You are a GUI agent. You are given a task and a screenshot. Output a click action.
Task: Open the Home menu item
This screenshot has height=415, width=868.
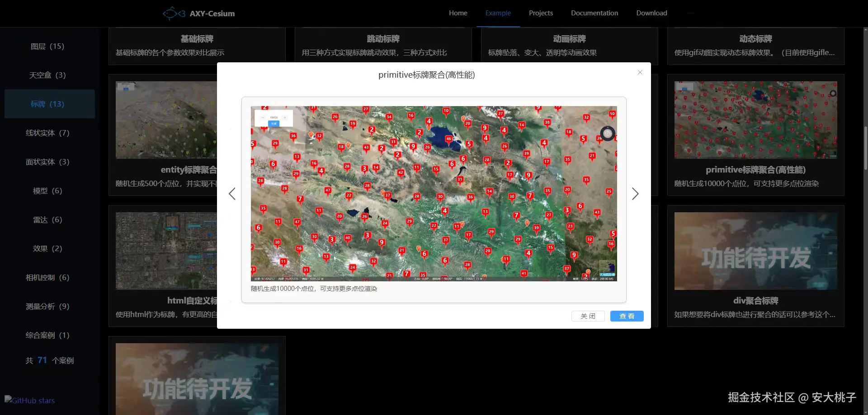458,13
